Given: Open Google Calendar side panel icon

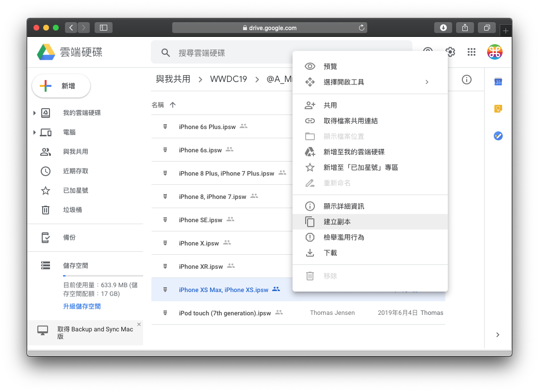Looking at the screenshot, I should pyautogui.click(x=498, y=82).
